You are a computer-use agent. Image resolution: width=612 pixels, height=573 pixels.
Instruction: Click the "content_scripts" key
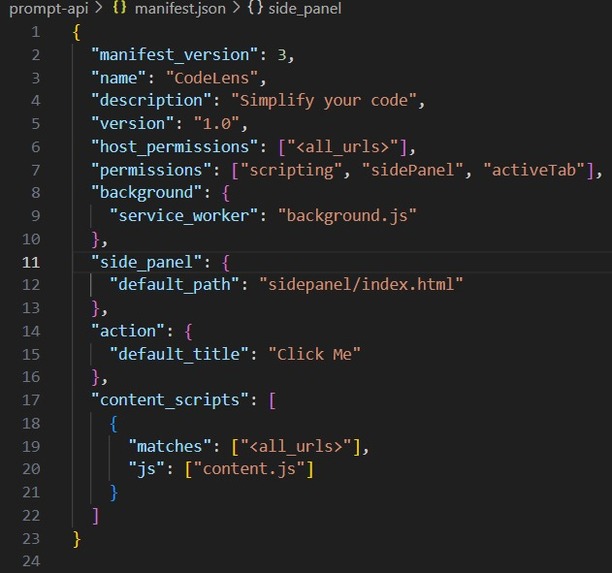170,400
